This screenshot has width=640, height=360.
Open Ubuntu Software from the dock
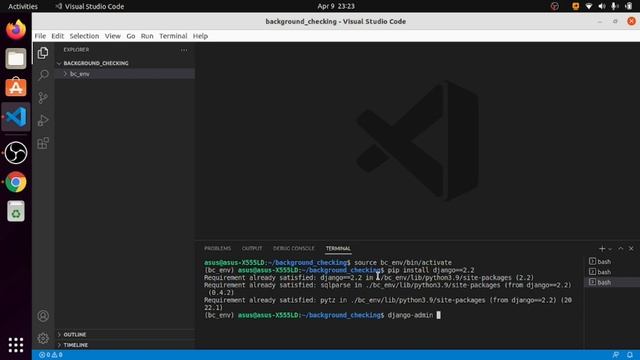pos(16,87)
